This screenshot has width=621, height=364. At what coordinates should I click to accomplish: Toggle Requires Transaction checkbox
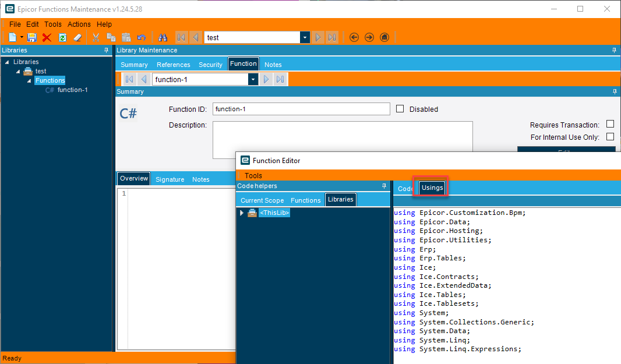point(611,125)
